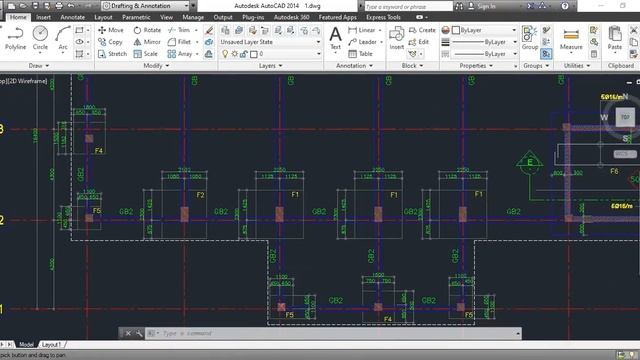Expand the Properties panel
The height and width of the screenshot is (360, 640).
476,65
